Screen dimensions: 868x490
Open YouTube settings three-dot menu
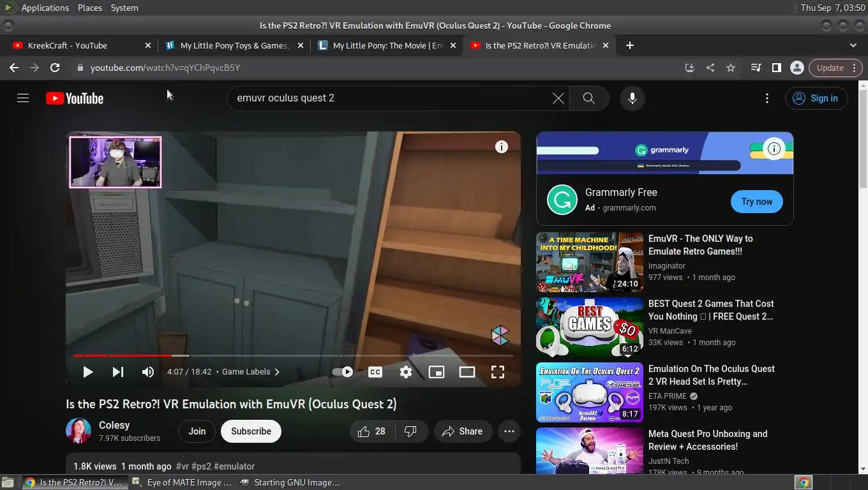coord(767,98)
